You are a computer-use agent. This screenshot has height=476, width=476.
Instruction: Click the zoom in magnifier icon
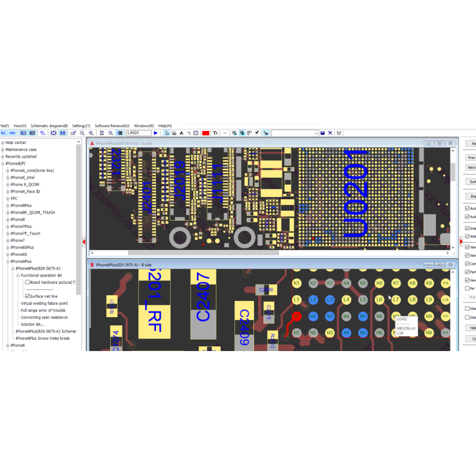[91, 133]
